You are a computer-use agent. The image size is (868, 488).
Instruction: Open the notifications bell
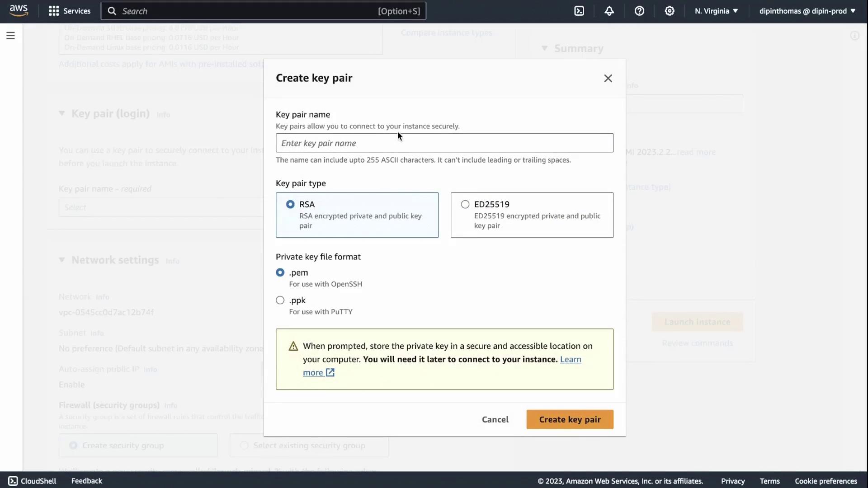609,11
